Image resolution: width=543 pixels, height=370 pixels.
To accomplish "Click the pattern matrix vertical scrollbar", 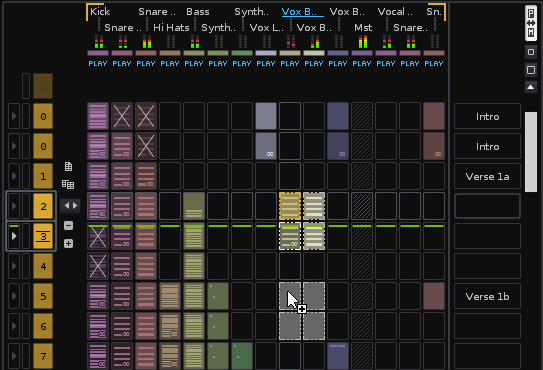I will point(531,151).
